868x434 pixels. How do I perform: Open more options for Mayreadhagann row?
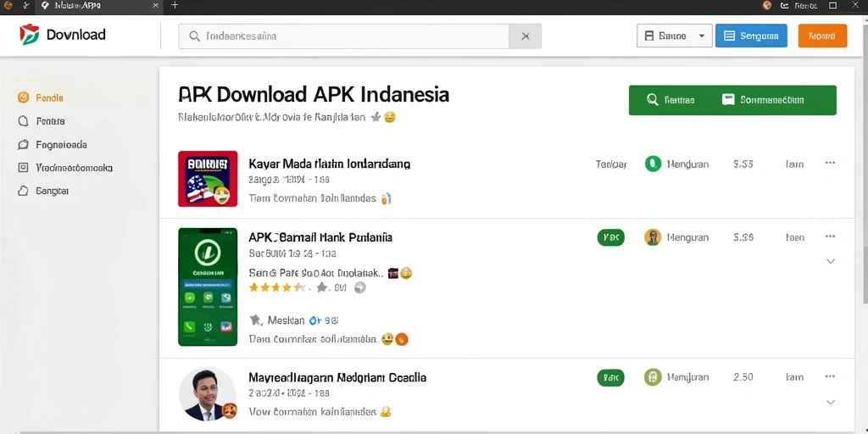pyautogui.click(x=830, y=376)
